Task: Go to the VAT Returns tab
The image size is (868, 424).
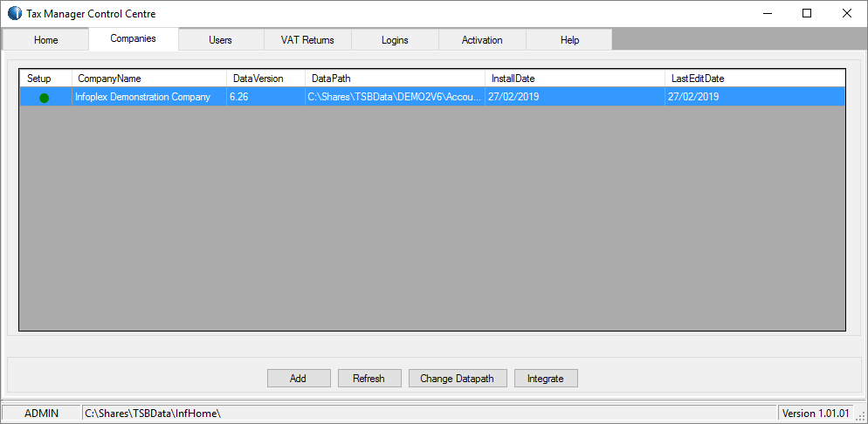Action: click(307, 40)
